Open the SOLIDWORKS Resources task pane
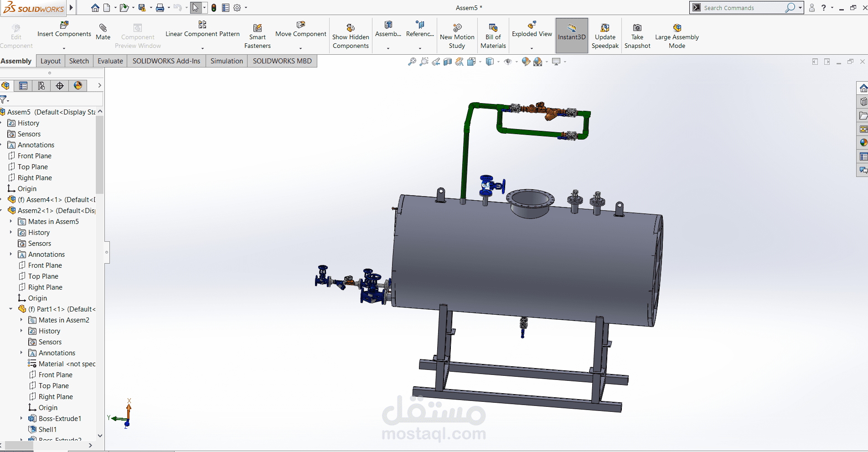Viewport: 868px width, 452px height. click(863, 88)
